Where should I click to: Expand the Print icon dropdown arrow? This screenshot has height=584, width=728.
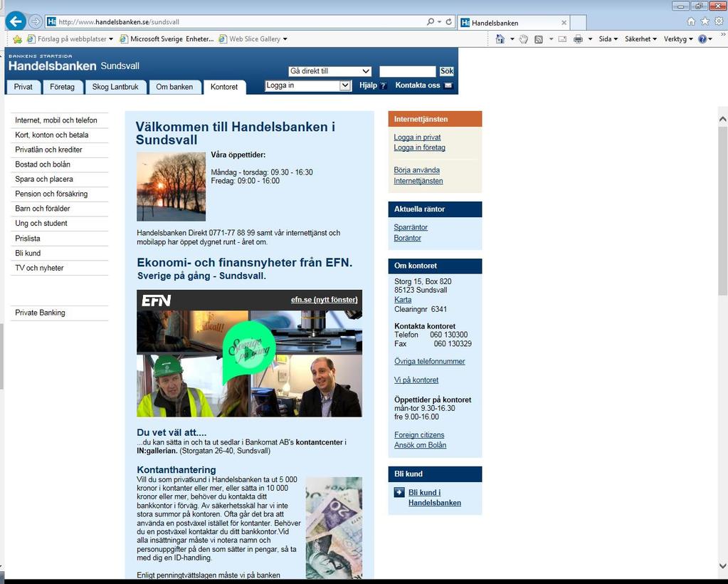[590, 39]
